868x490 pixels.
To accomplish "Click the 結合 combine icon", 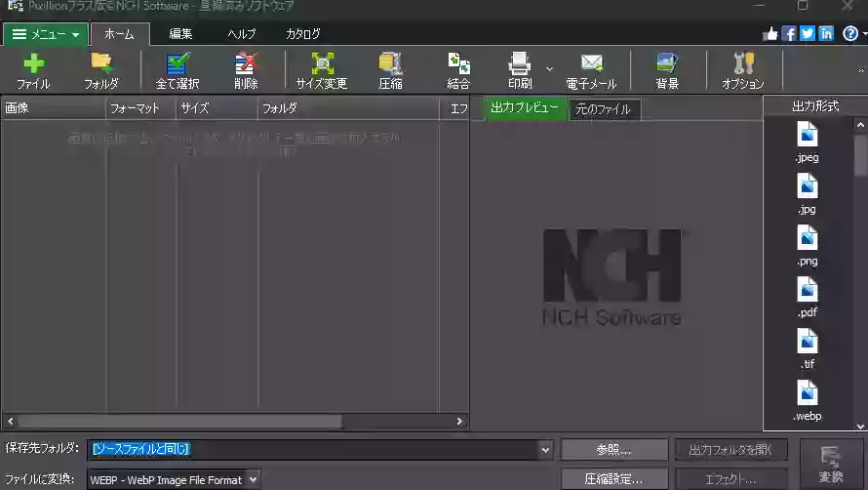I will [x=458, y=64].
